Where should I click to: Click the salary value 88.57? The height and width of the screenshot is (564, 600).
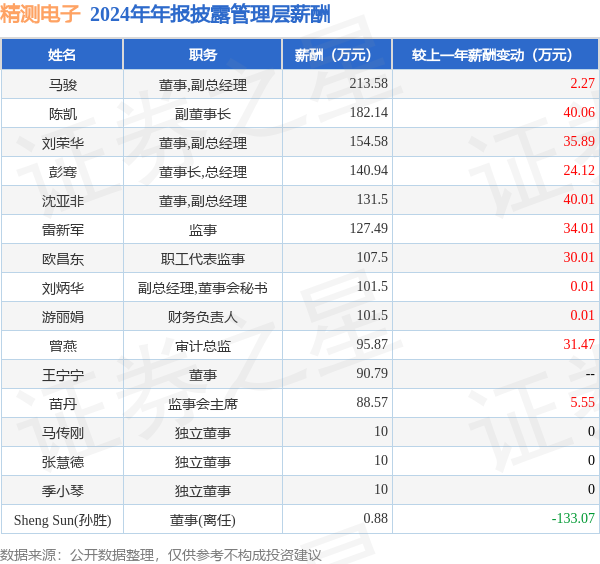click(x=372, y=403)
